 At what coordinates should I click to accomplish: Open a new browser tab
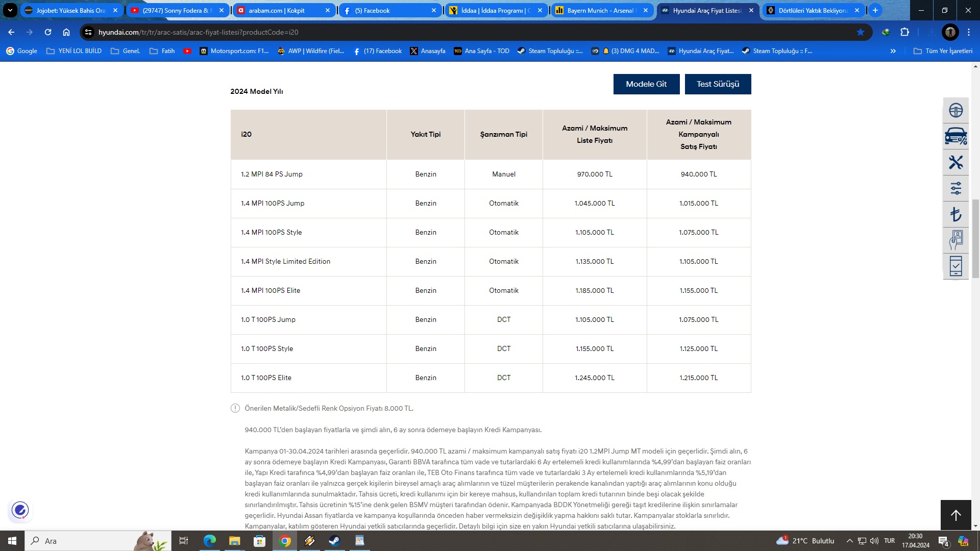tap(875, 10)
